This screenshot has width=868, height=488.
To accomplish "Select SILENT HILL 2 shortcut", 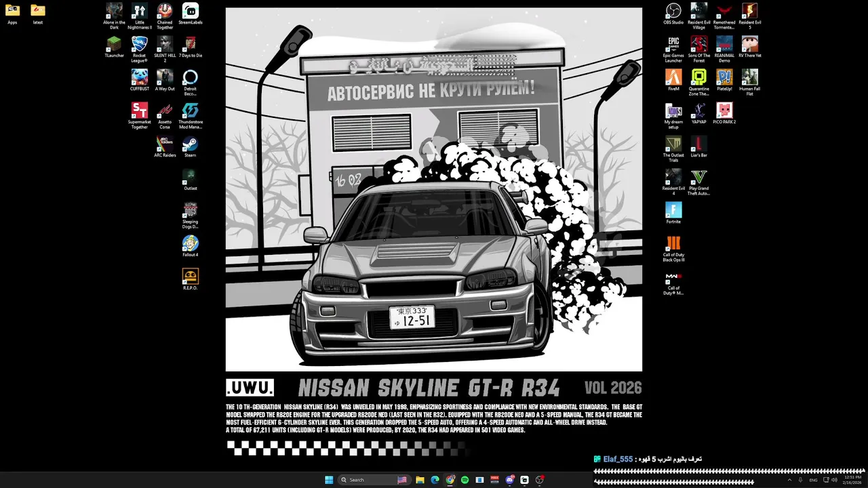I will point(165,49).
